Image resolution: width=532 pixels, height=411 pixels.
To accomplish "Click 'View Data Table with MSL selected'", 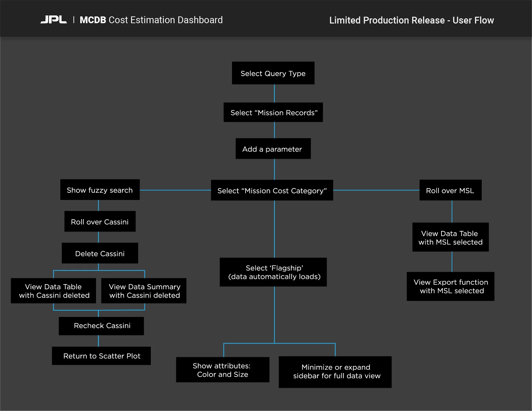I will pos(450,237).
